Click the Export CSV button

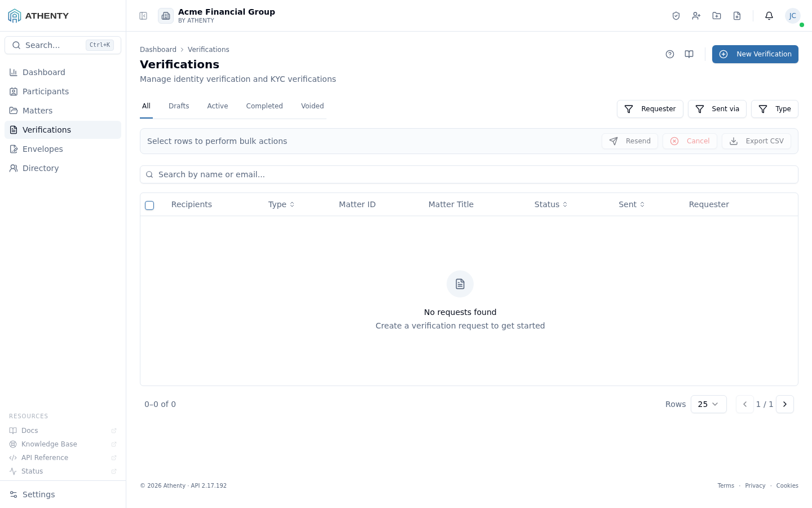[x=756, y=141]
